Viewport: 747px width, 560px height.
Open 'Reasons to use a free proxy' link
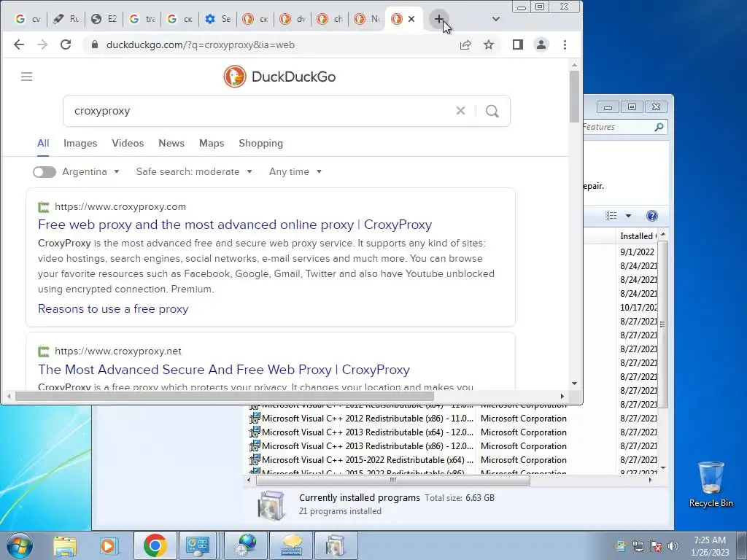tap(113, 309)
